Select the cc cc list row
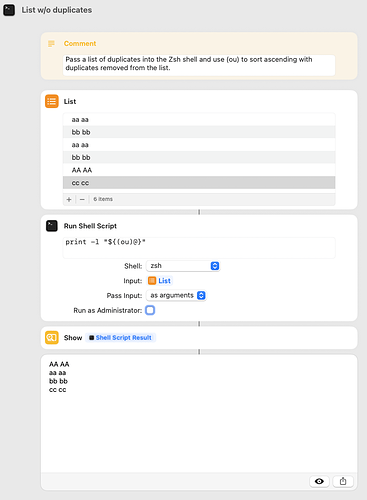367x500 pixels. [199, 183]
